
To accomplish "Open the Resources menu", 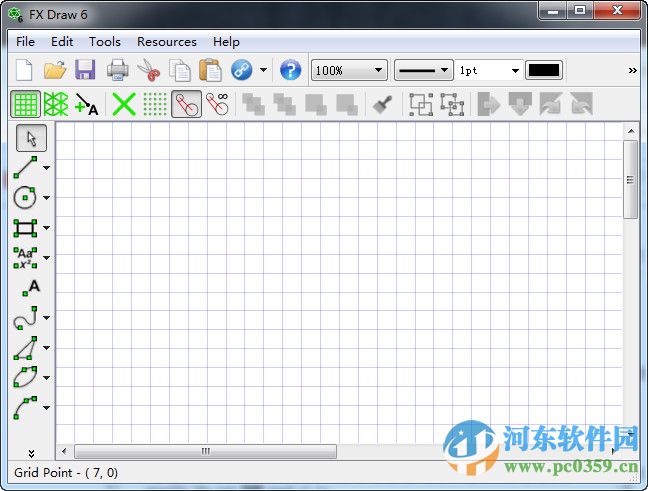I will tap(167, 42).
